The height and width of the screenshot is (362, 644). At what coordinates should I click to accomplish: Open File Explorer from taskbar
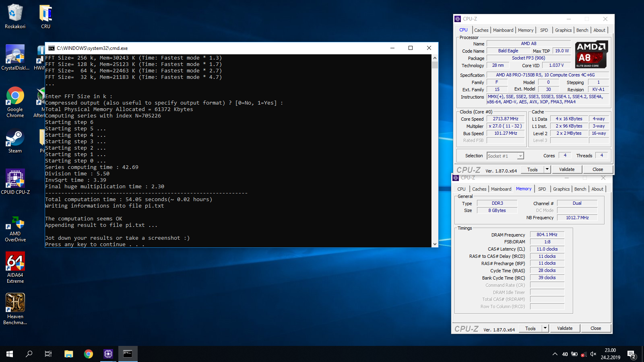(69, 354)
